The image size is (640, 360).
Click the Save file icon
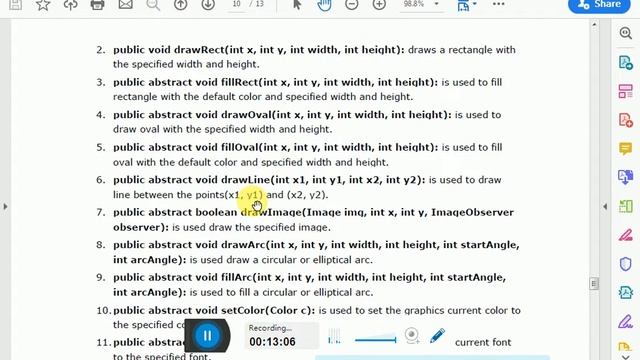[x=16, y=5]
